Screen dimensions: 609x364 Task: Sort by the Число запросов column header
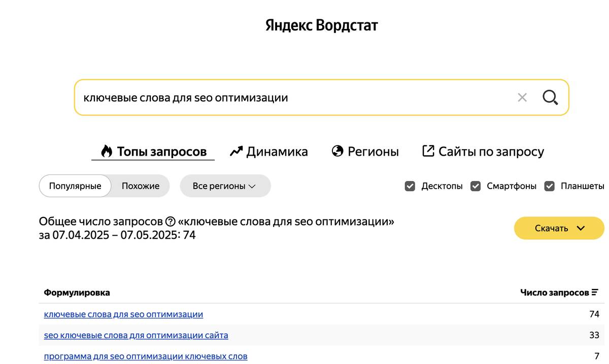coord(559,293)
